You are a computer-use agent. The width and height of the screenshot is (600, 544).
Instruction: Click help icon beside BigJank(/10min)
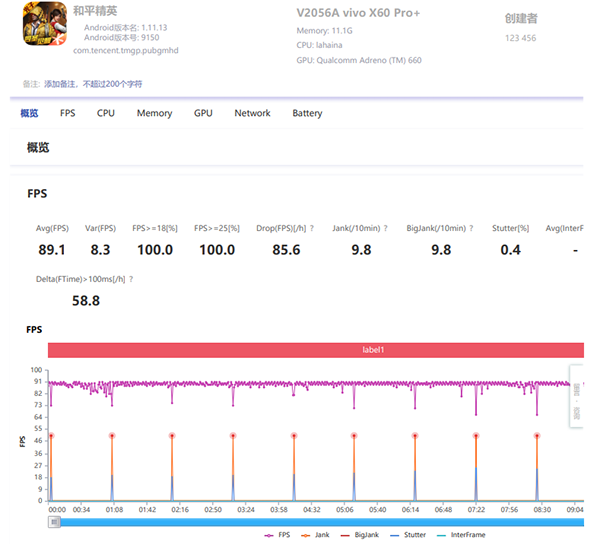coord(471,228)
